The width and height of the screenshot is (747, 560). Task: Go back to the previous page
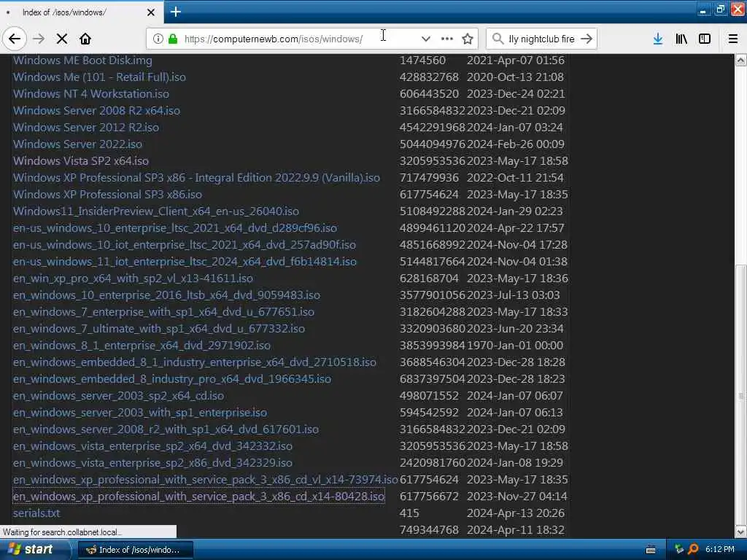15,39
